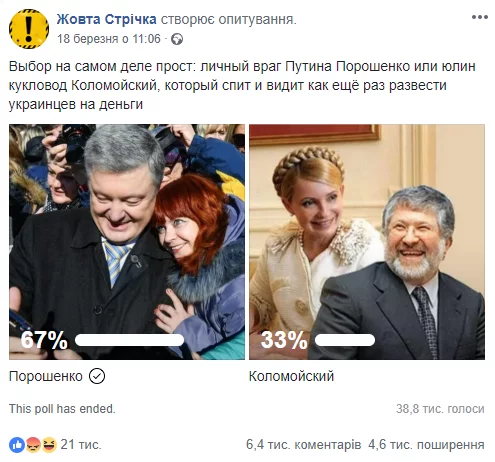Click the checkmark circle next to Порошенко
The height and width of the screenshot is (462, 495).
[97, 376]
